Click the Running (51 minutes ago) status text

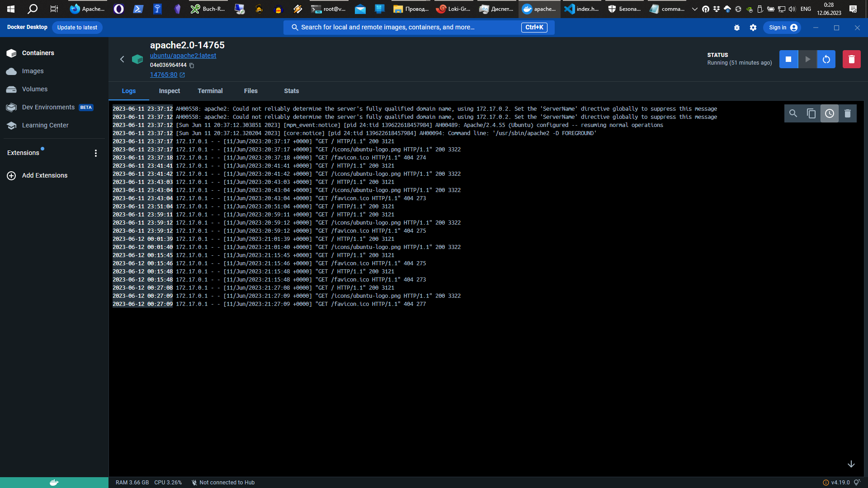click(x=740, y=63)
